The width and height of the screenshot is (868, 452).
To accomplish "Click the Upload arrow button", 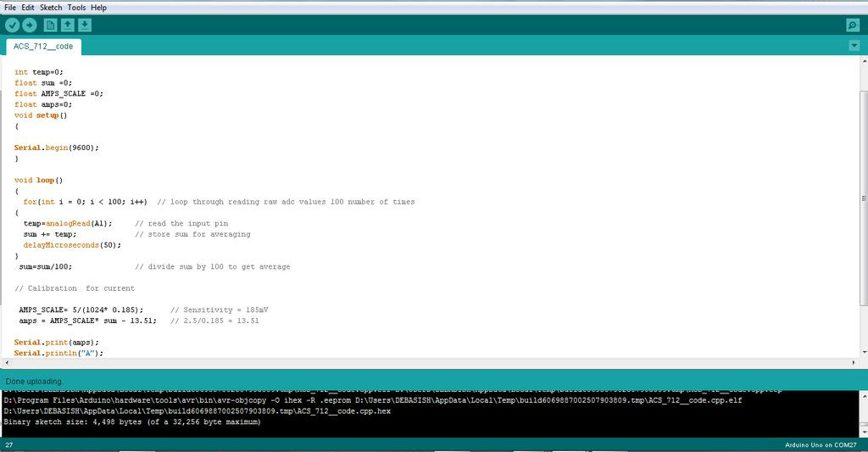I will 30,25.
